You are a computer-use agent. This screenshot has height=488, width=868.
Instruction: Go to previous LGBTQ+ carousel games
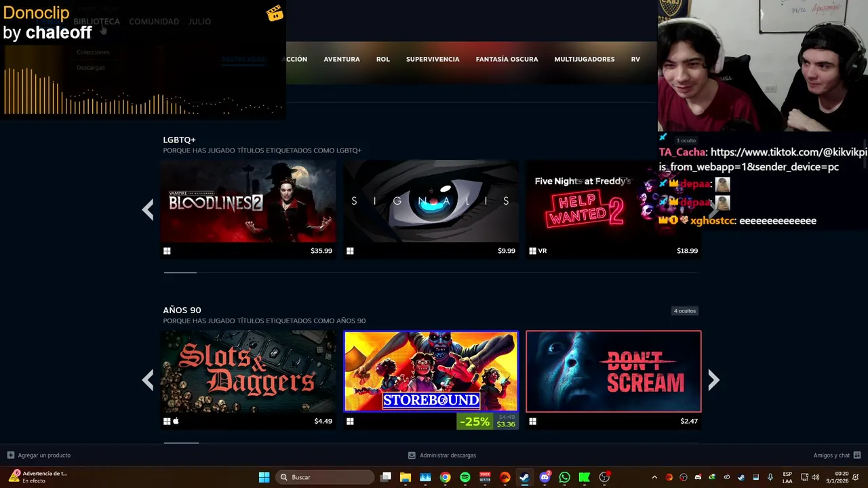point(148,210)
